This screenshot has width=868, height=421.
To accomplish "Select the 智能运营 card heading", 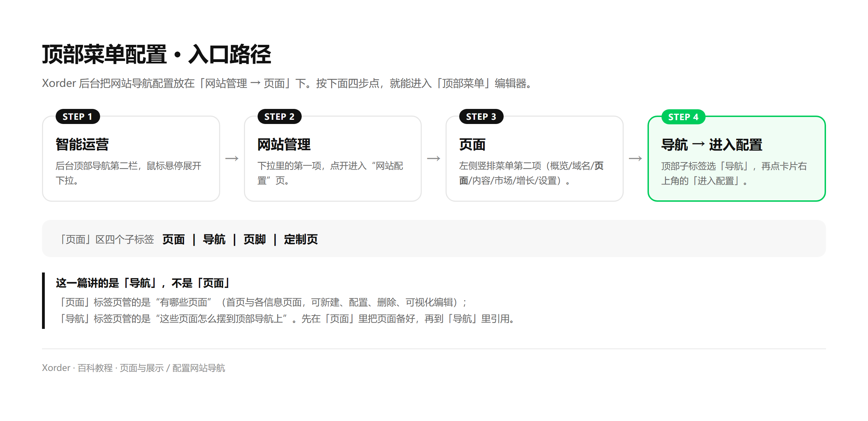I will (82, 144).
